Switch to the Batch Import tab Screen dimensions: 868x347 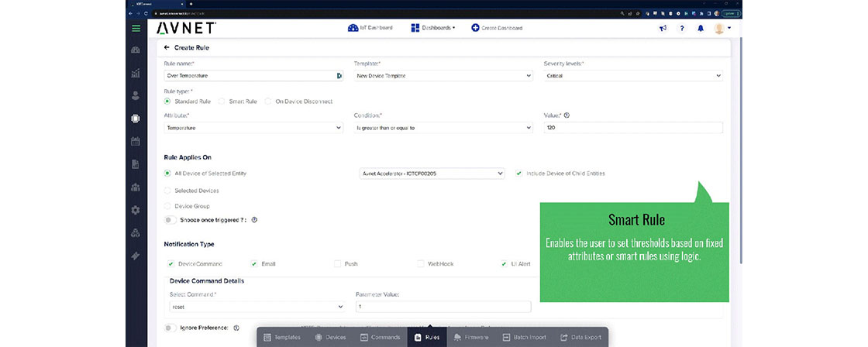524,337
